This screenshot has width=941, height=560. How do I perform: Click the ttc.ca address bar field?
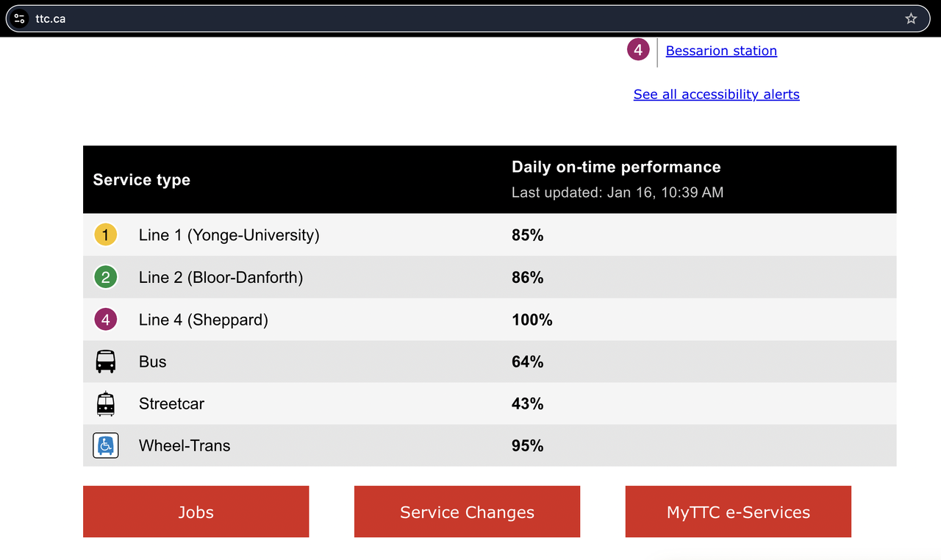(441, 19)
